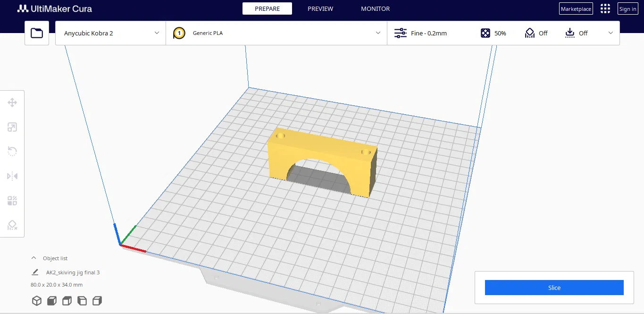Viewport: 644px width, 314px height.
Task: Click the UltiMaker Cura logo
Action: point(55,8)
